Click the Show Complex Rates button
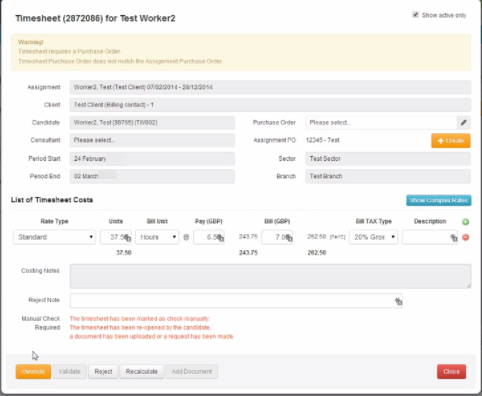The height and width of the screenshot is (396, 482). tap(438, 200)
